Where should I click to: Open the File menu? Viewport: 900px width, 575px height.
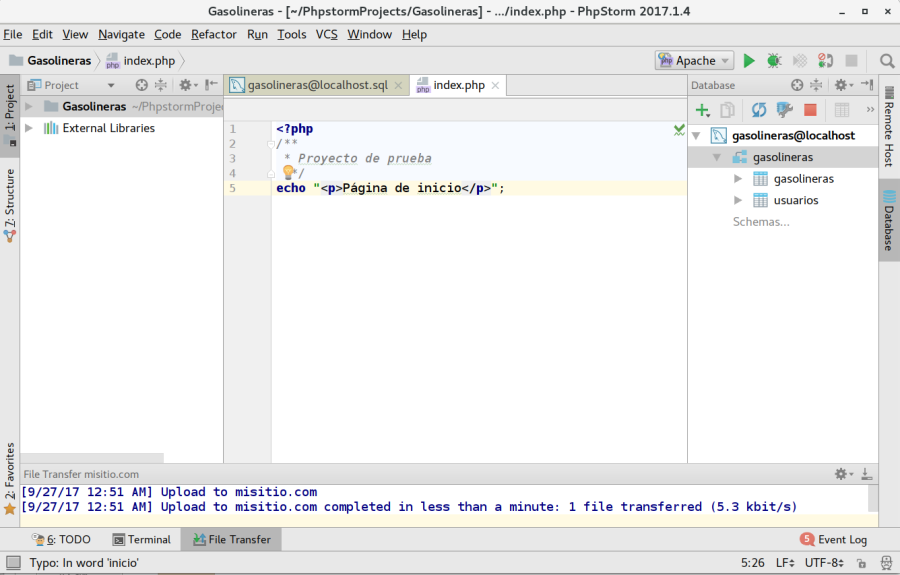click(13, 34)
